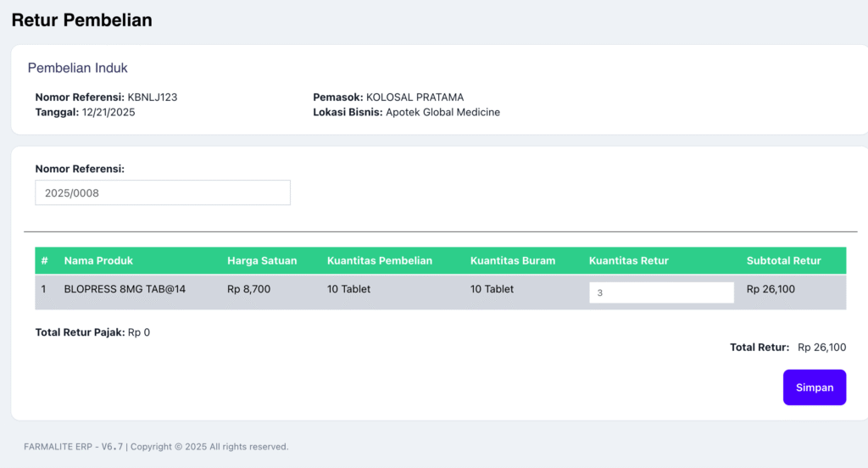This screenshot has height=468, width=868.
Task: Click the Kuantitas Retur column header
Action: (x=629, y=260)
